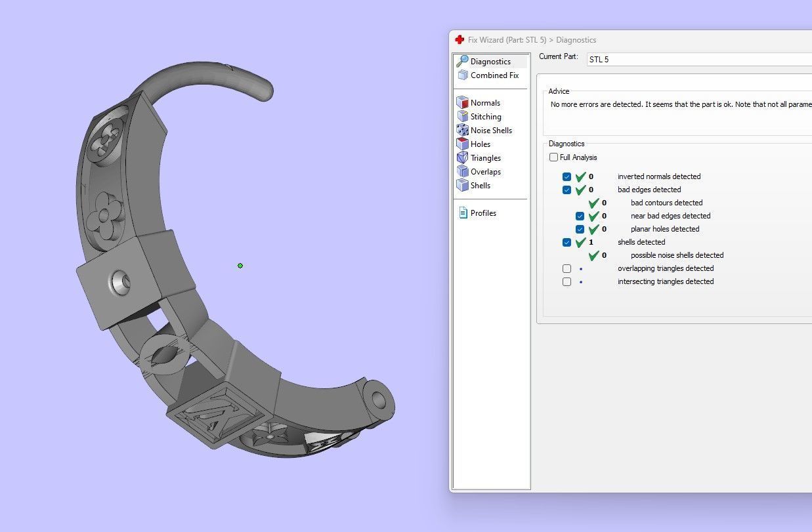Viewport: 812px width, 532px height.
Task: Click the green check beside possible noise shells
Action: (x=593, y=255)
